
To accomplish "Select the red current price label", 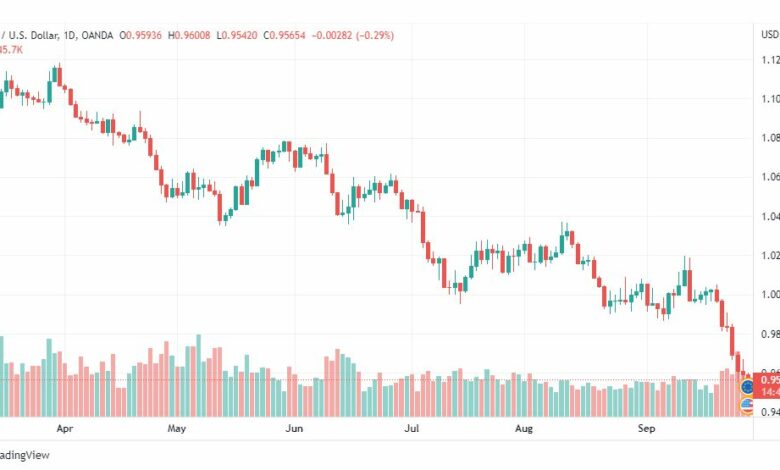I will tap(767, 385).
